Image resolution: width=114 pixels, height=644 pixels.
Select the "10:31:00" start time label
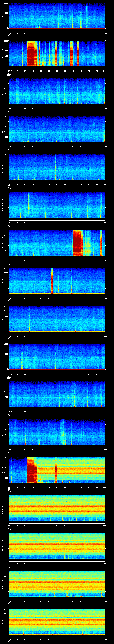[x=9, y=374]
